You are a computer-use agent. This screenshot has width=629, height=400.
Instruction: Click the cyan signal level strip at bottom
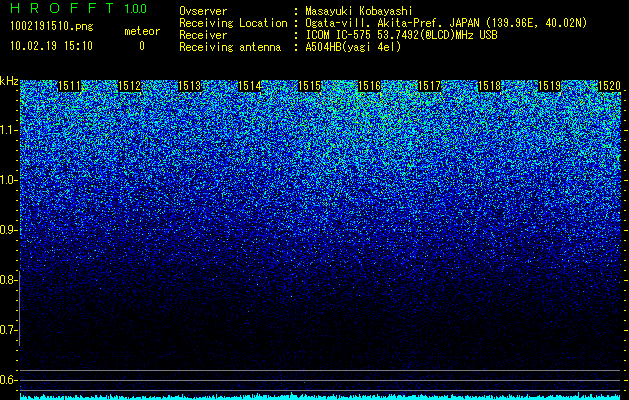321,397
